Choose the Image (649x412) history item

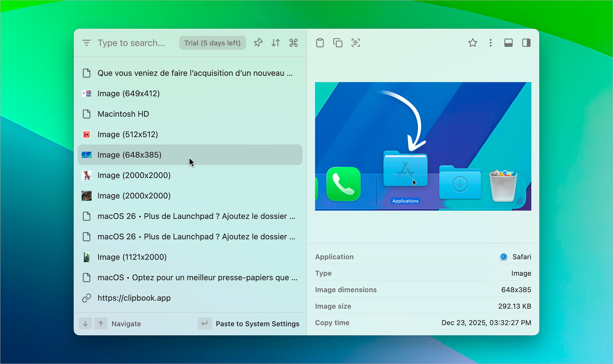coord(128,93)
